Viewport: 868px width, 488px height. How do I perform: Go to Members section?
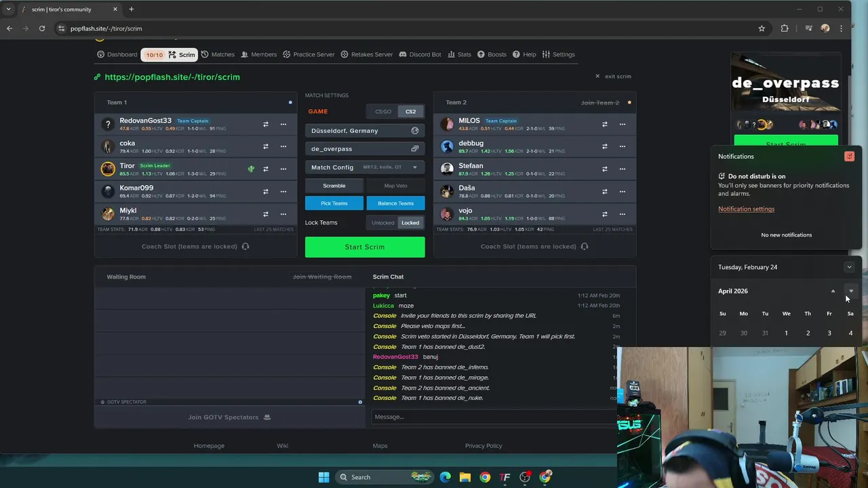(258, 54)
